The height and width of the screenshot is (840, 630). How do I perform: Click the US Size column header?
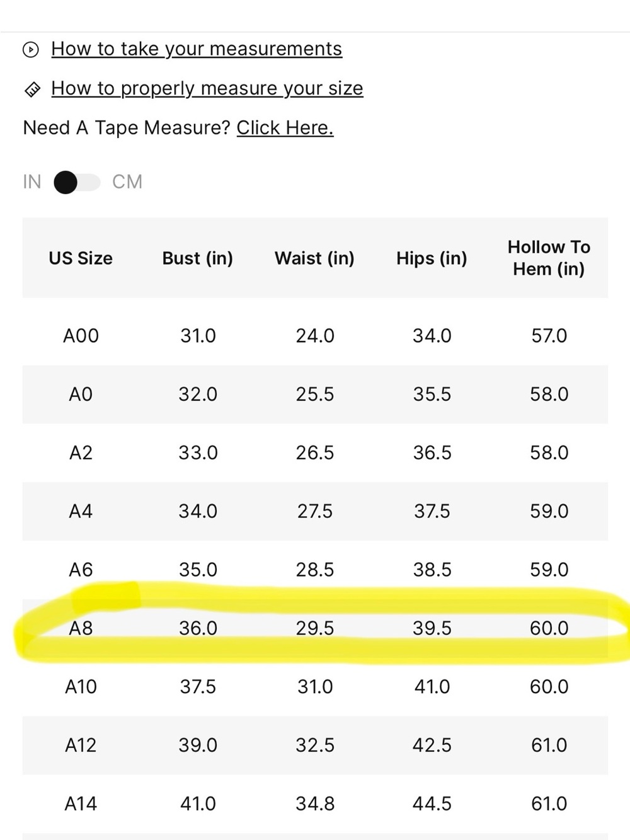pos(81,258)
